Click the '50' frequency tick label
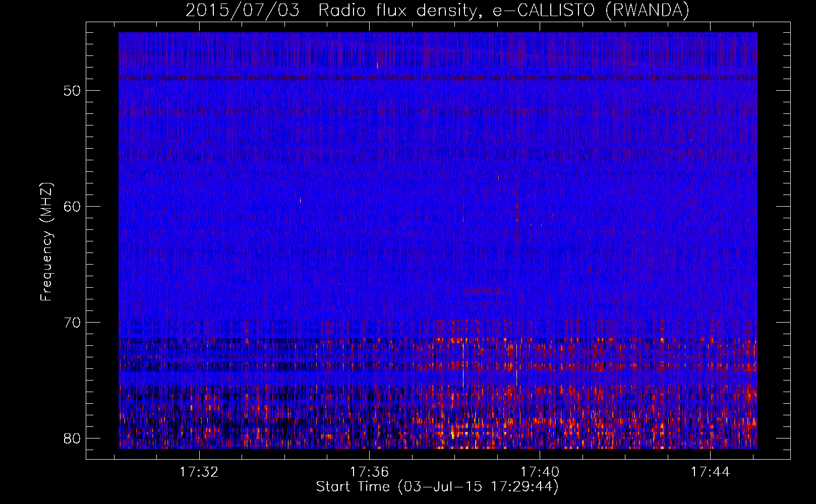 pos(73,91)
